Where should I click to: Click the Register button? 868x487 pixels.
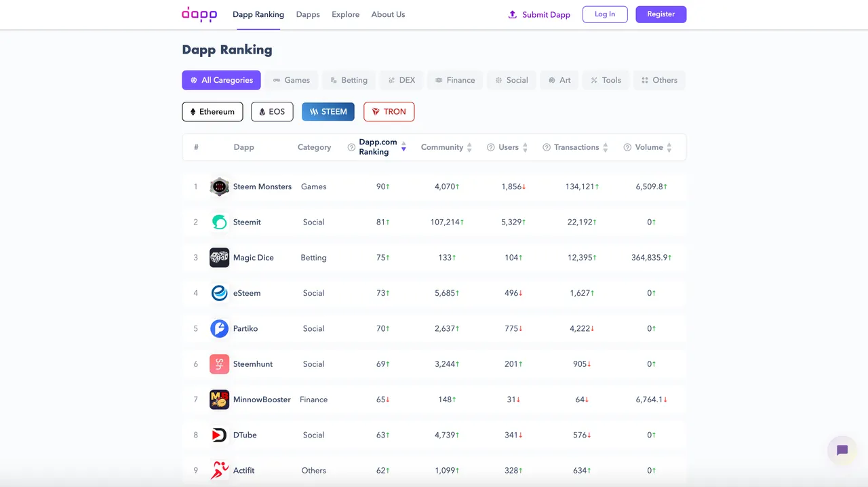(661, 14)
